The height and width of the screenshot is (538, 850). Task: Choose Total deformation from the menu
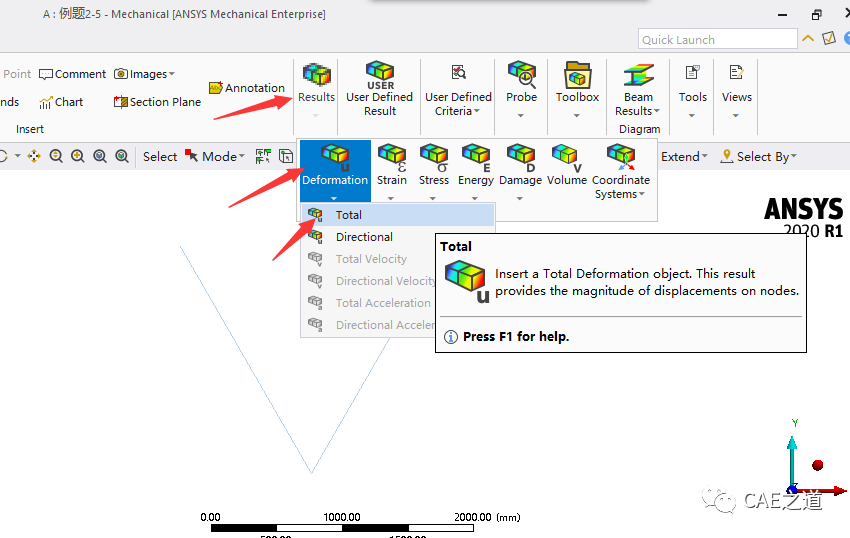(397, 215)
